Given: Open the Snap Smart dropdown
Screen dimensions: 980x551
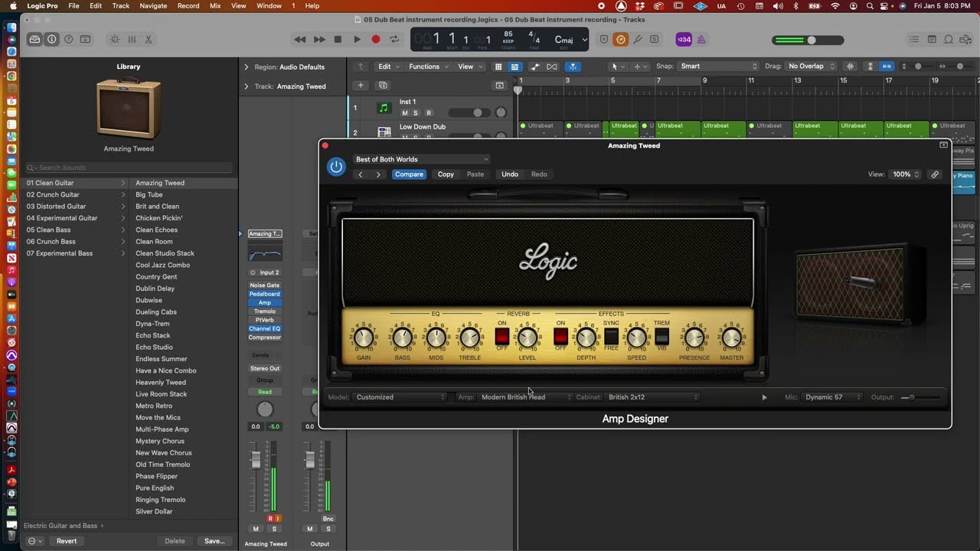Looking at the screenshot, I should 718,67.
